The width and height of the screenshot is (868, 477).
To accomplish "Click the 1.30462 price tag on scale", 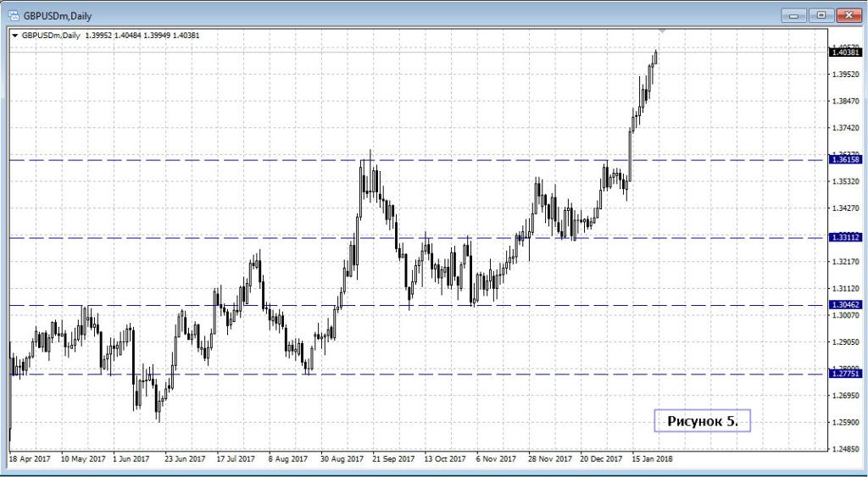I will click(846, 305).
